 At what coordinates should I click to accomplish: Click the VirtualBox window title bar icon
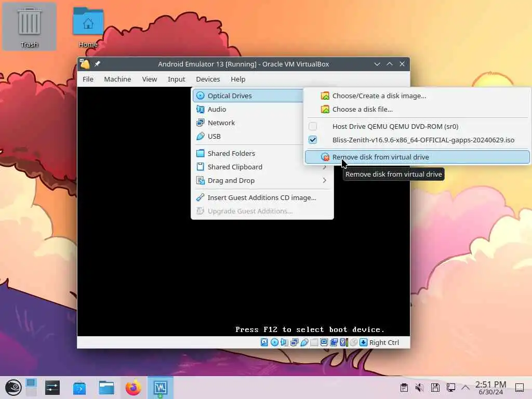(x=85, y=64)
